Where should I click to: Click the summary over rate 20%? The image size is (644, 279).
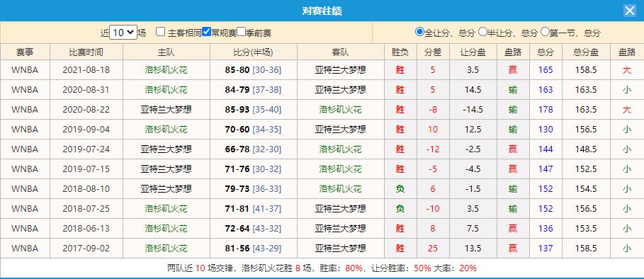[x=468, y=268]
